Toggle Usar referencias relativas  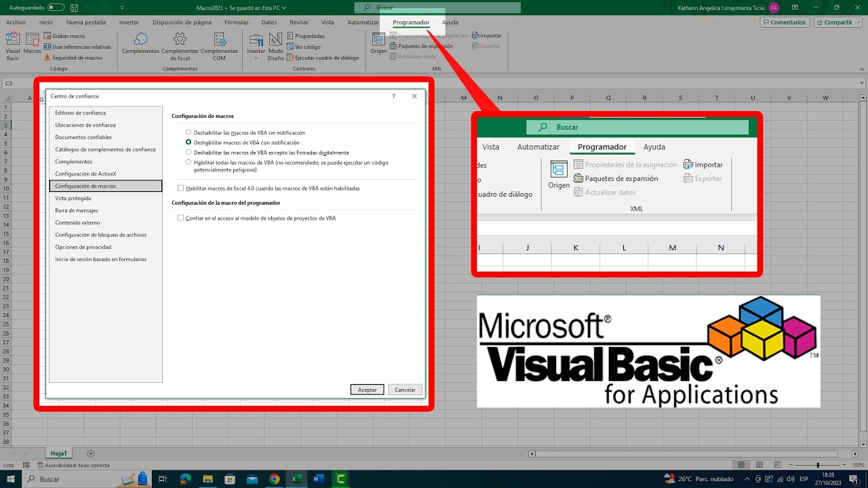pos(77,47)
